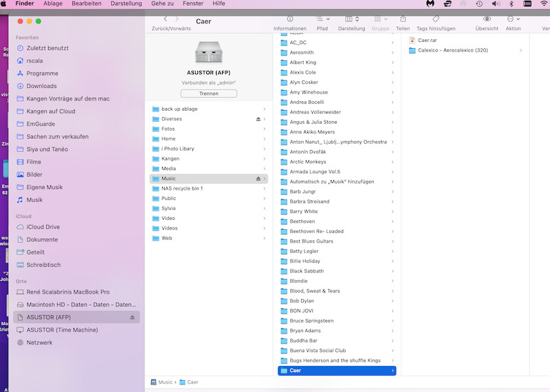Image resolution: width=550 pixels, height=392 pixels.
Task: Open EmGuarde sidebar folder
Action: coord(41,124)
